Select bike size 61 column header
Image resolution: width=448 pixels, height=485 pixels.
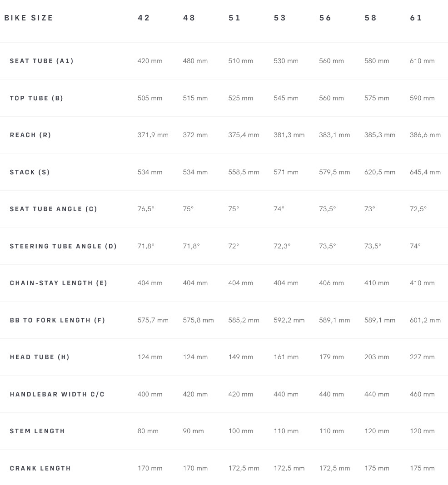click(x=416, y=18)
